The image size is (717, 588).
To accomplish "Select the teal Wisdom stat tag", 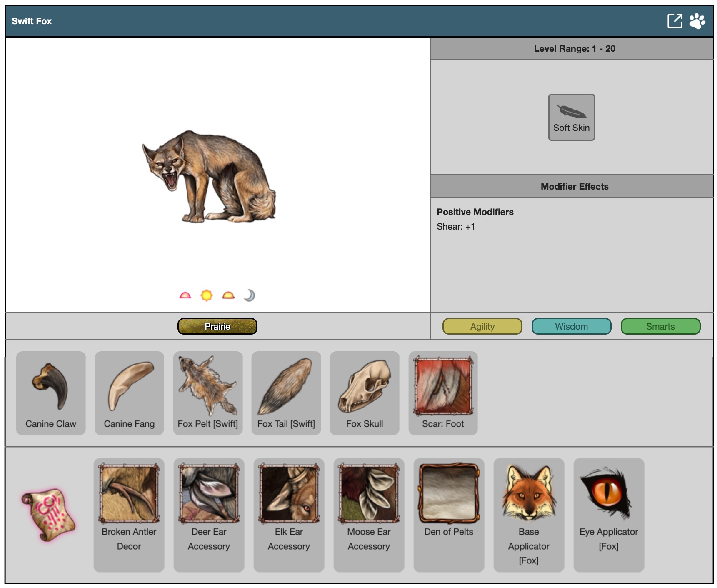I will click(571, 326).
